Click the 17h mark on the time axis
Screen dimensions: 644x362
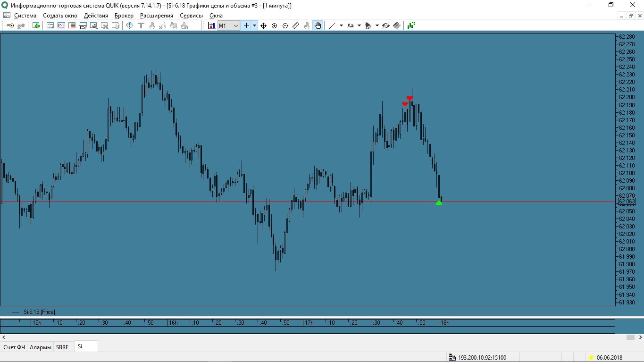(309, 323)
